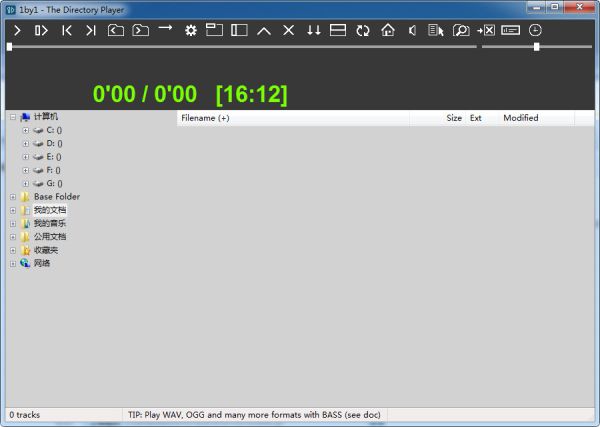The width and height of the screenshot is (600, 427).
Task: Click the double down-arrows sort icon
Action: coord(314,30)
